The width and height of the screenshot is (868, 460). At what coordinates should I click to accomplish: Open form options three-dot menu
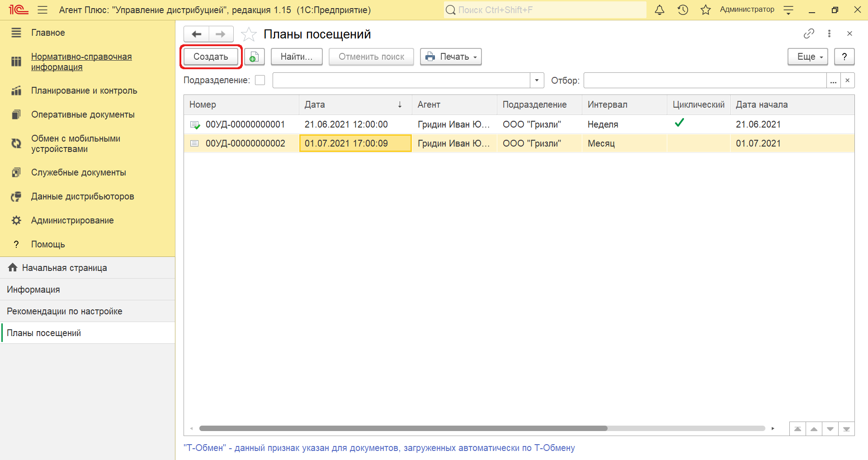pyautogui.click(x=829, y=33)
